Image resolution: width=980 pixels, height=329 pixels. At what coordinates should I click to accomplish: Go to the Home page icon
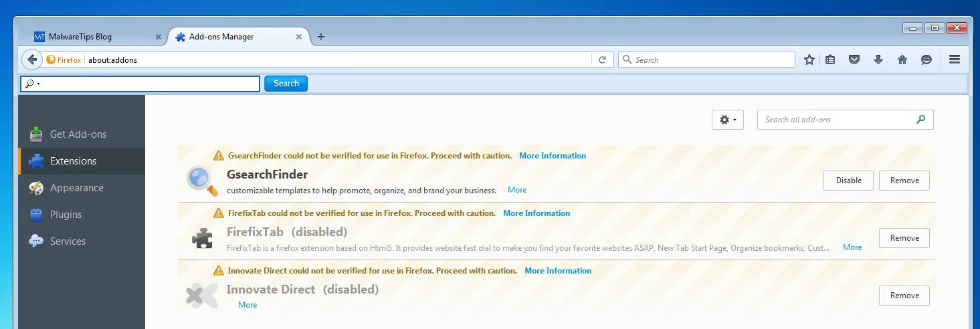(x=902, y=60)
